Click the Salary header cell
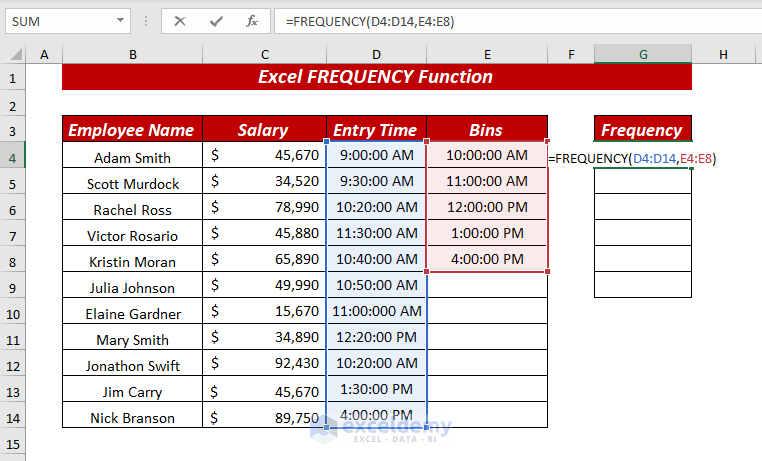 (264, 129)
